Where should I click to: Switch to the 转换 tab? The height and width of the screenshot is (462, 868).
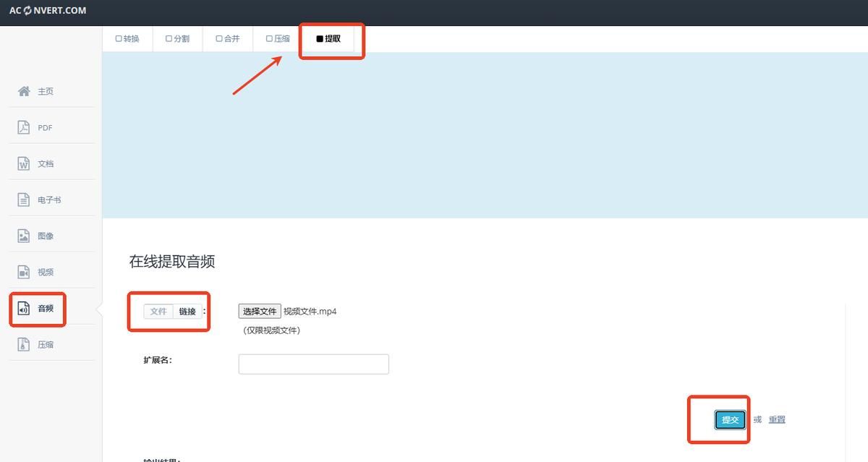[127, 39]
